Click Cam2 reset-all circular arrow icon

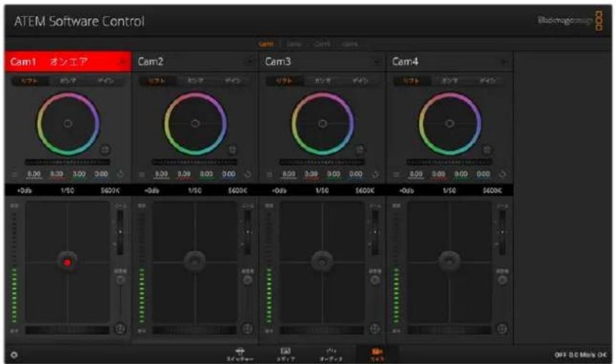(x=248, y=173)
